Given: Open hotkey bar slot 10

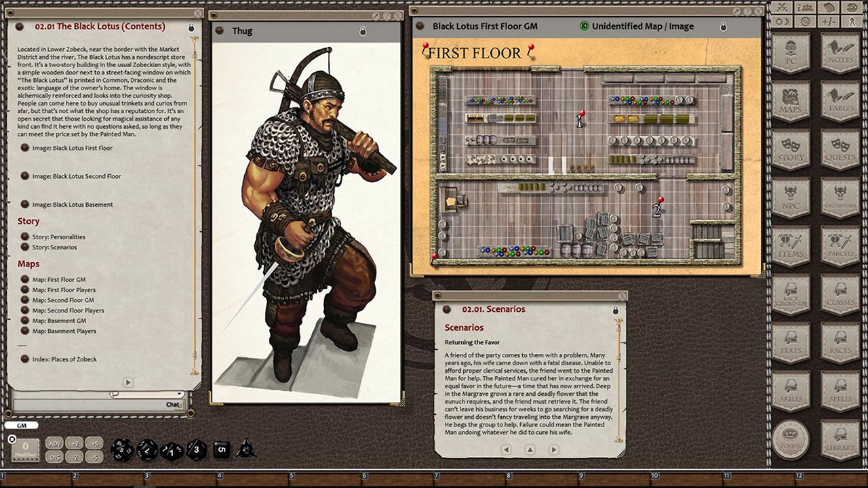Looking at the screenshot, I should coord(690,480).
